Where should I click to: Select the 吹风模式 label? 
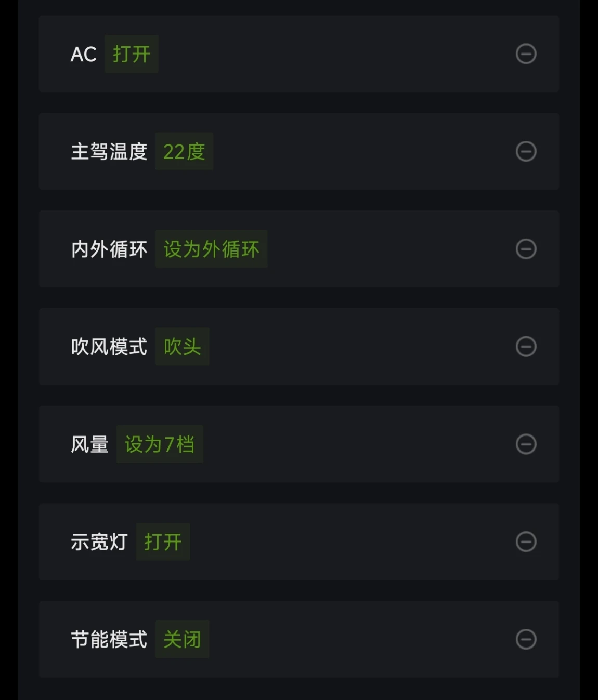109,347
